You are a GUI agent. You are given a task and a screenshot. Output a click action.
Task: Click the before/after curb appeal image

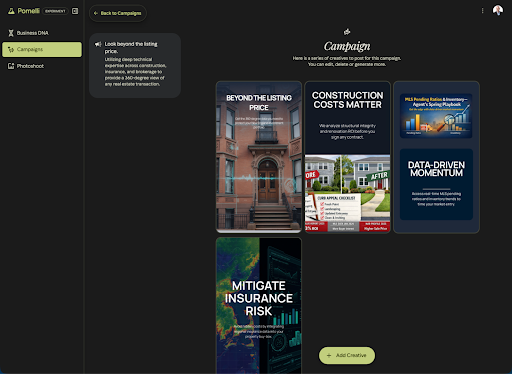click(x=347, y=193)
